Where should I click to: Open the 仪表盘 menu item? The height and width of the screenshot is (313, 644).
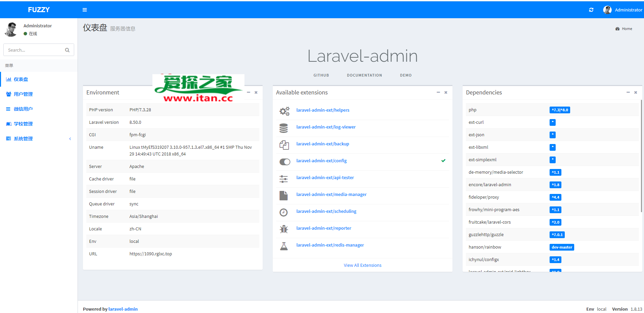[x=39, y=79]
